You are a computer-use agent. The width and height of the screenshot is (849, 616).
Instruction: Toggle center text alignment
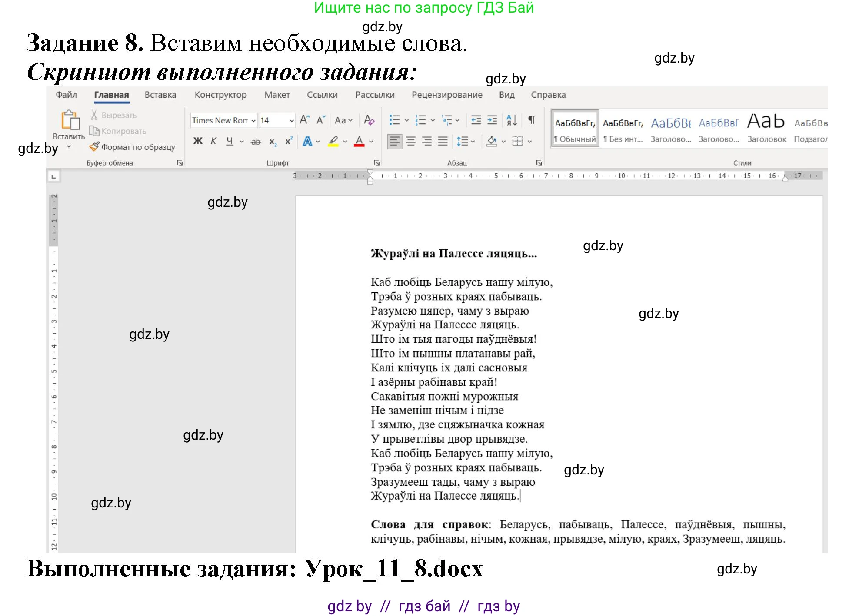click(x=410, y=142)
